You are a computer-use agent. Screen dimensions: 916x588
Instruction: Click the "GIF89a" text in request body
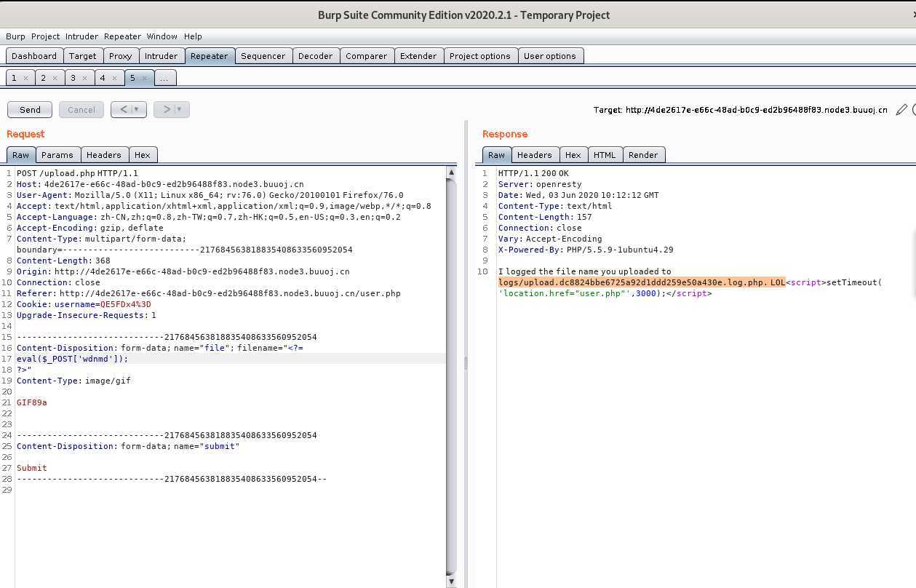[x=32, y=402]
